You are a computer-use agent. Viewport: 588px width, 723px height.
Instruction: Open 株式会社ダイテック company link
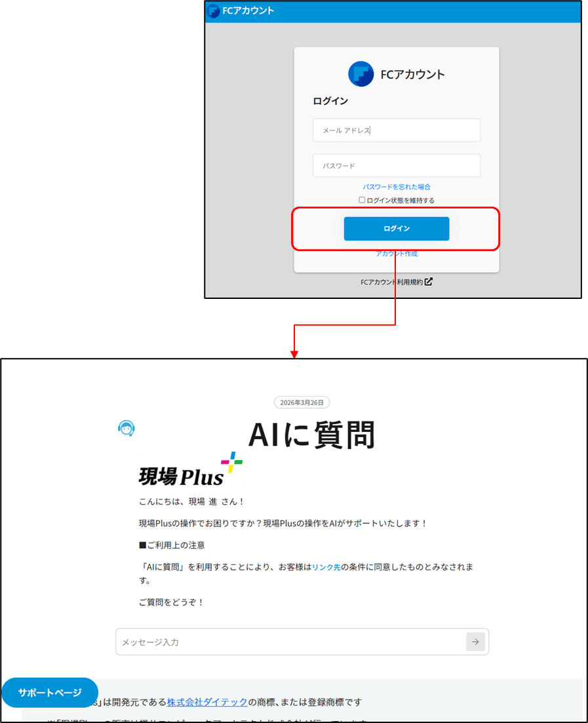pos(207,702)
